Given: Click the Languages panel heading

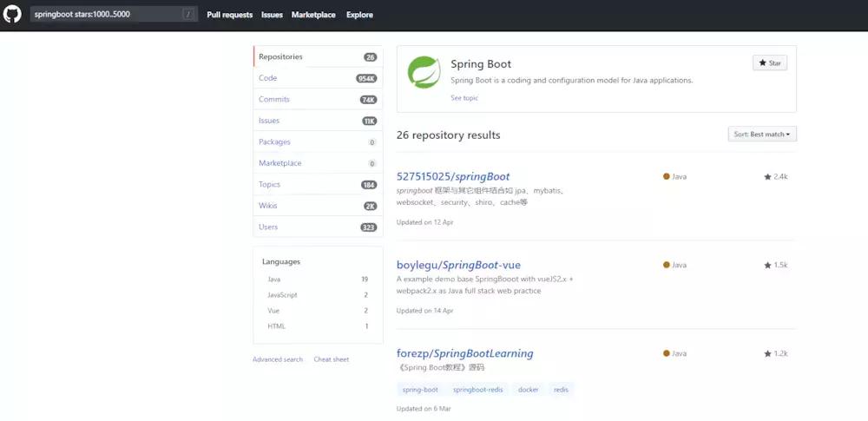Looking at the screenshot, I should tap(281, 261).
